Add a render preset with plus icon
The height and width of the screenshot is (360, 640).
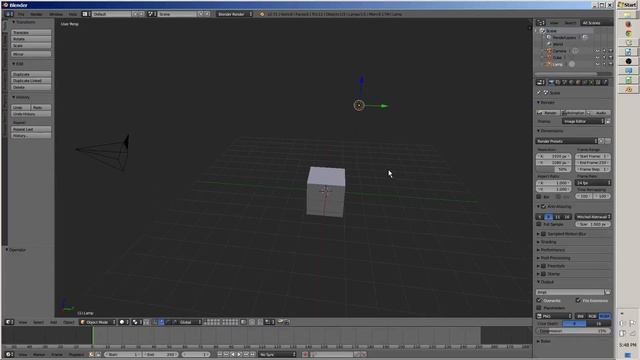601,141
